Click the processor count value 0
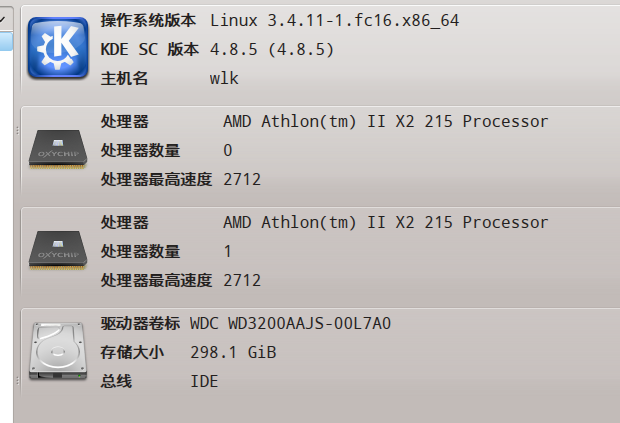The width and height of the screenshot is (620, 423). (228, 151)
